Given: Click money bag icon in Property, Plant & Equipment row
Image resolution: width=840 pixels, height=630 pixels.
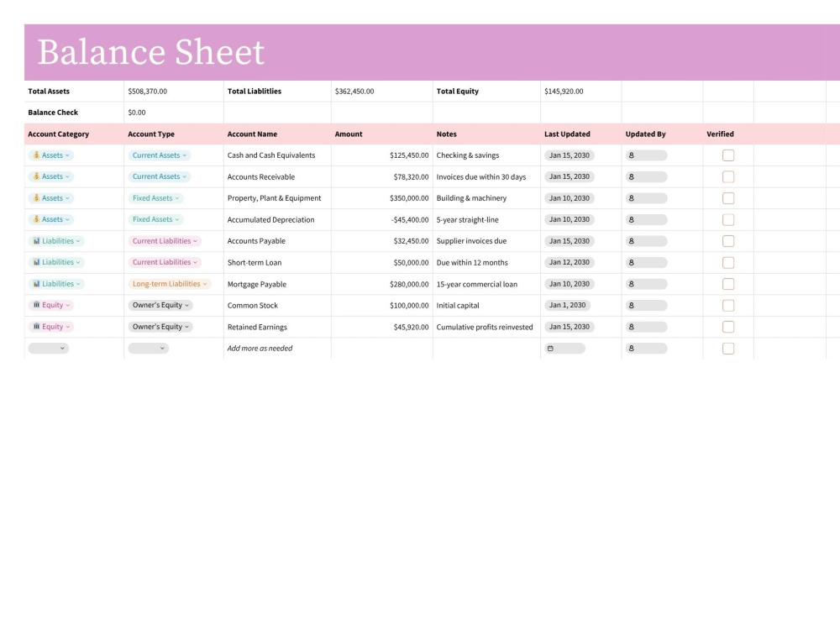Looking at the screenshot, I should tap(36, 197).
